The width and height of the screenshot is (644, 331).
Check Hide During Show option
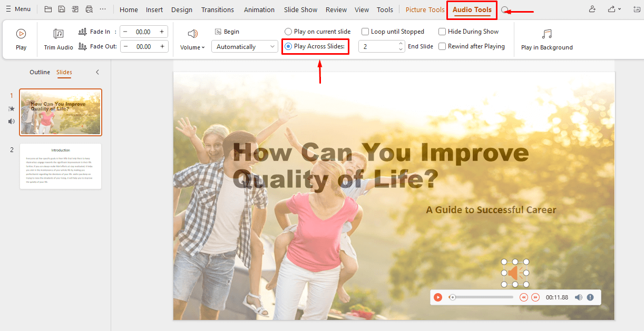[x=442, y=32]
